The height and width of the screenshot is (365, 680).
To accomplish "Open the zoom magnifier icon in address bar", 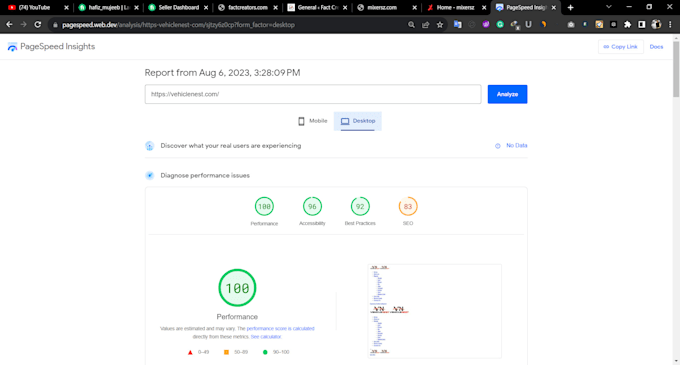I will coord(411,25).
